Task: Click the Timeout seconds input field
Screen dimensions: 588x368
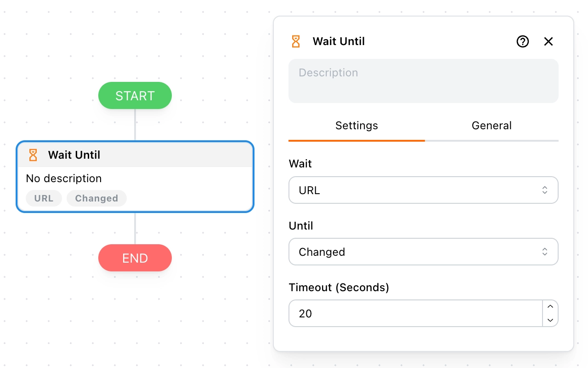Action: click(x=413, y=314)
